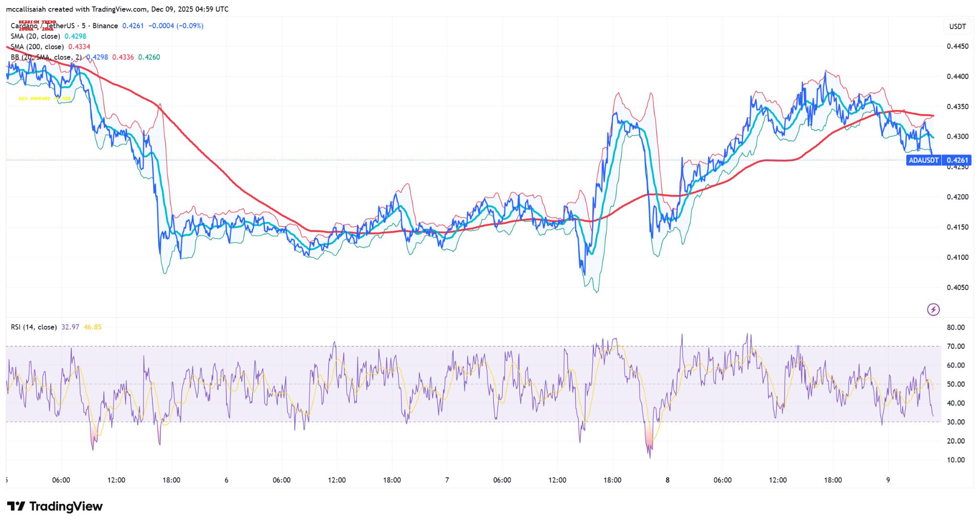Click the RSI (14, close) legend label
Viewport: 980px width, 524px height.
pyautogui.click(x=33, y=327)
